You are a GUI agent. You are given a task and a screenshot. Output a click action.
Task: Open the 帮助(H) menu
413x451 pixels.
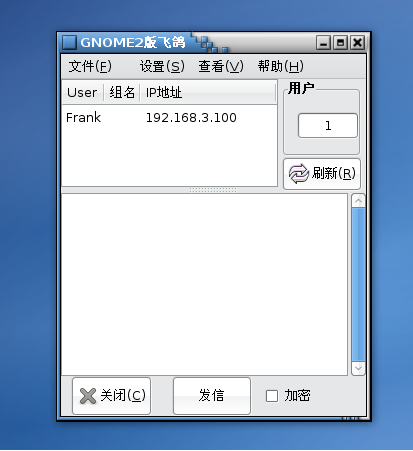pos(281,66)
